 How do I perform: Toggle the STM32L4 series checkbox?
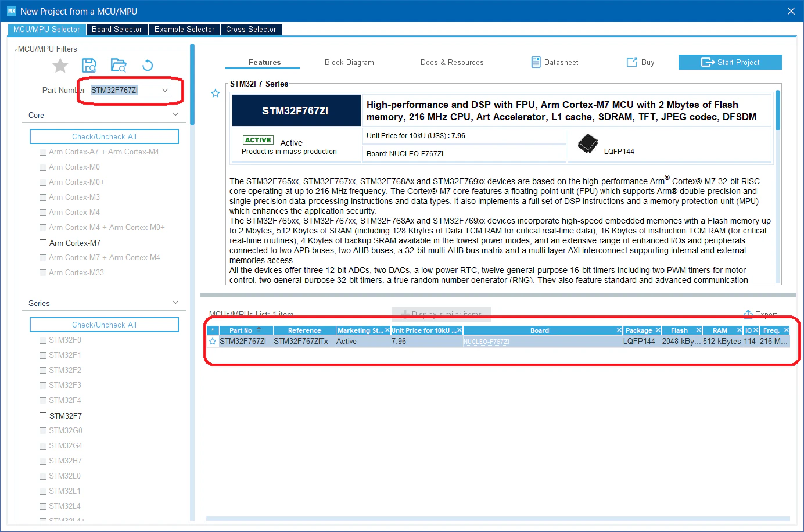pyautogui.click(x=43, y=506)
